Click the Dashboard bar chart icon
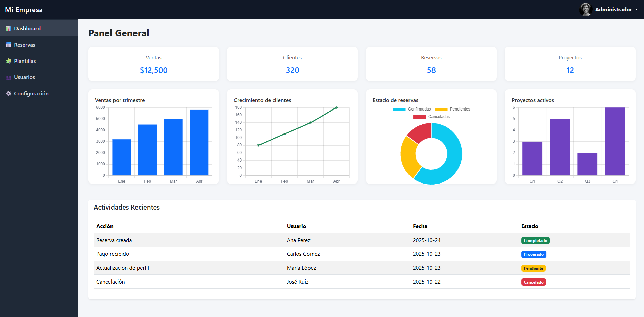 point(9,29)
